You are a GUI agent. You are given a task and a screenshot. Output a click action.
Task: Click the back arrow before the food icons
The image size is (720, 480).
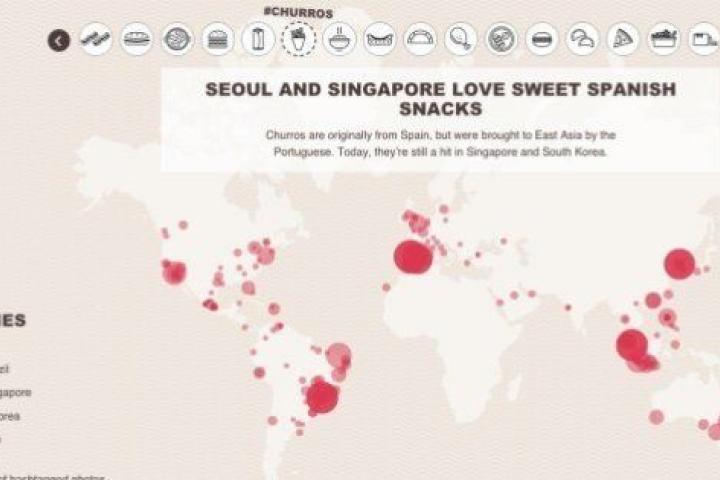pos(59,40)
